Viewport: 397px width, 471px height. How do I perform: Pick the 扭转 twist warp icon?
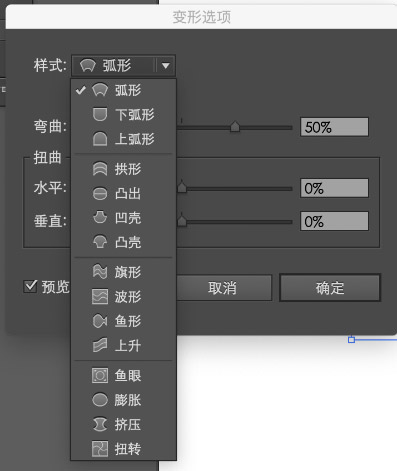tap(100, 449)
